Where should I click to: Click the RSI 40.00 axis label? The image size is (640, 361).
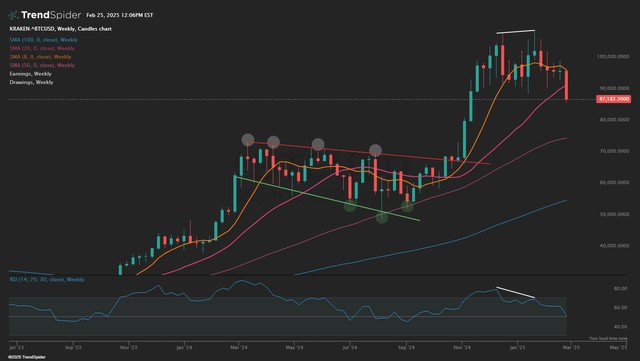coord(620,327)
